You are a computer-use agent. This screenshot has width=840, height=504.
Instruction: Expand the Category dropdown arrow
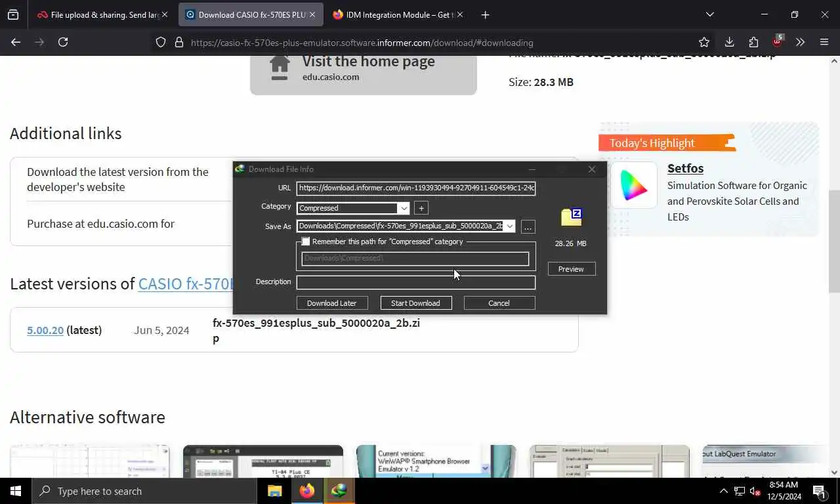point(404,208)
